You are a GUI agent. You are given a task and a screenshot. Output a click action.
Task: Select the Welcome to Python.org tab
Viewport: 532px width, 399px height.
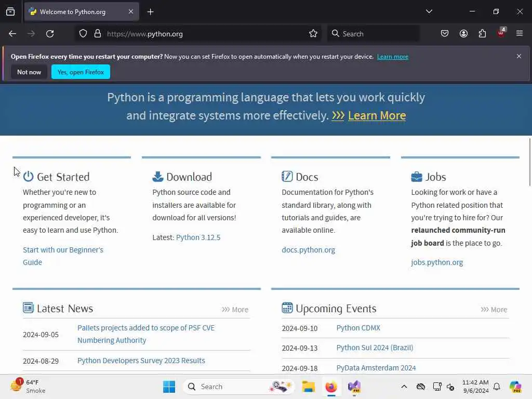(x=82, y=12)
